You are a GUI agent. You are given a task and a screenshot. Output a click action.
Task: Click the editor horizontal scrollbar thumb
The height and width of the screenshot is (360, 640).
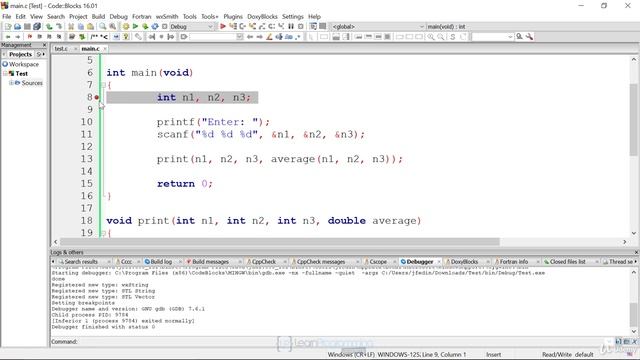tap(280, 242)
